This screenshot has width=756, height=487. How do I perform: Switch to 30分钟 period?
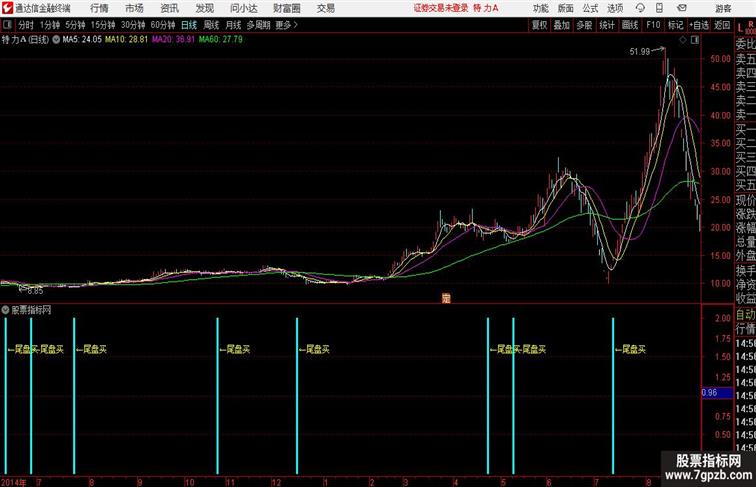133,25
